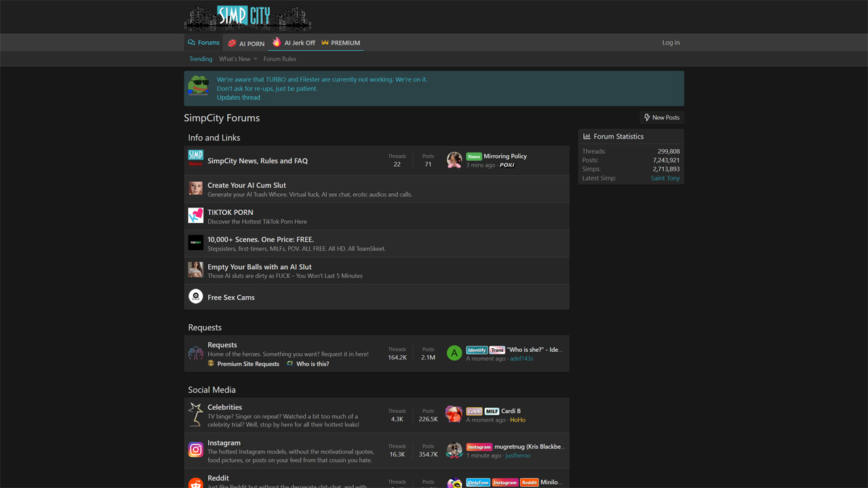Image resolution: width=868 pixels, height=488 pixels.
Task: Open the Who is this? subforum
Action: click(x=313, y=364)
